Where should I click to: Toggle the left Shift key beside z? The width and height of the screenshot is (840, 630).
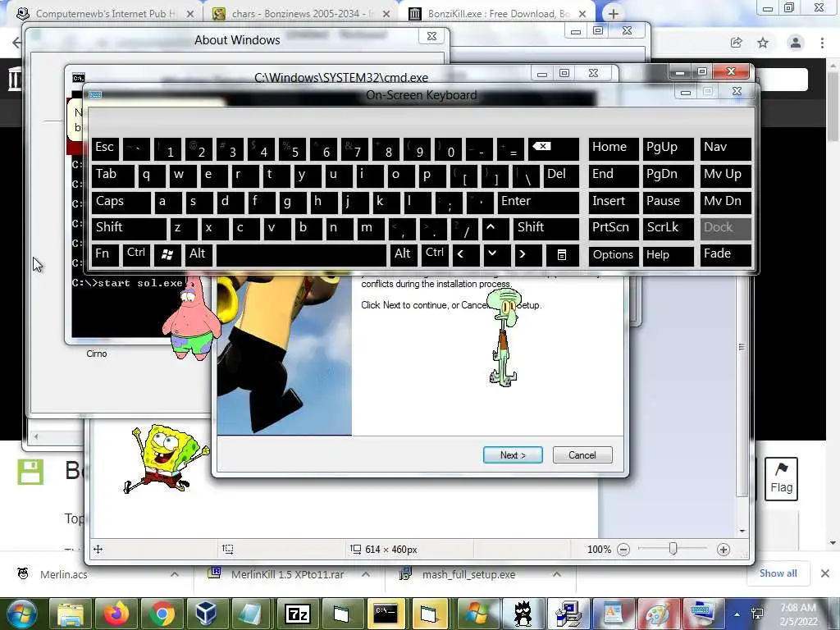[x=129, y=229]
